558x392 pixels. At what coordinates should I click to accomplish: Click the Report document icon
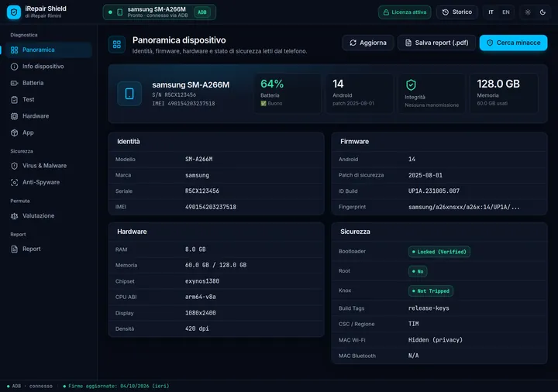click(x=14, y=249)
